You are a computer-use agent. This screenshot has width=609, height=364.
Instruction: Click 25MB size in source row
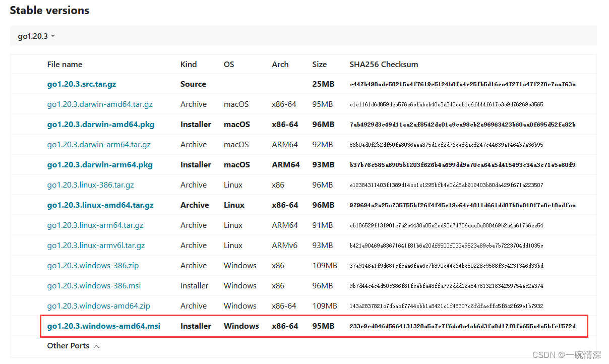pos(323,84)
